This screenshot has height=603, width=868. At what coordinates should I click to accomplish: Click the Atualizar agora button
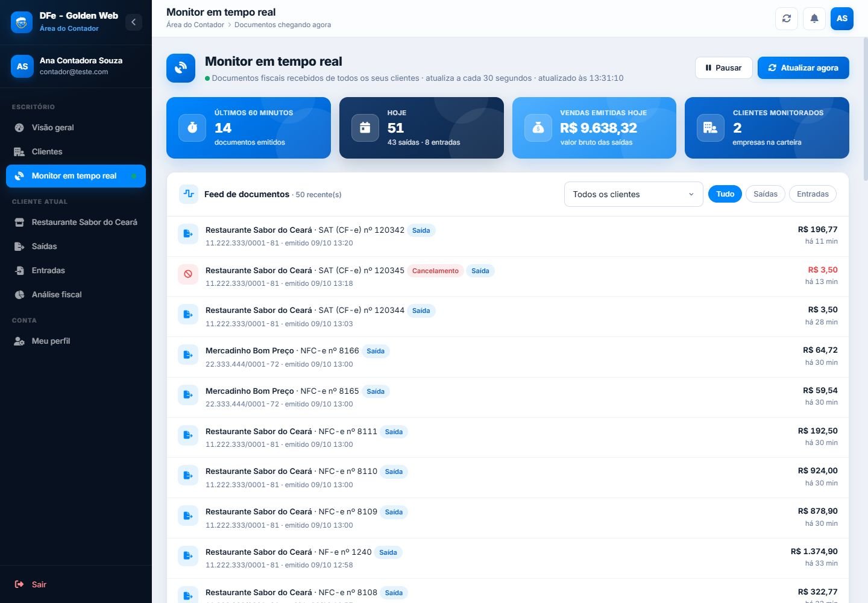tap(803, 68)
